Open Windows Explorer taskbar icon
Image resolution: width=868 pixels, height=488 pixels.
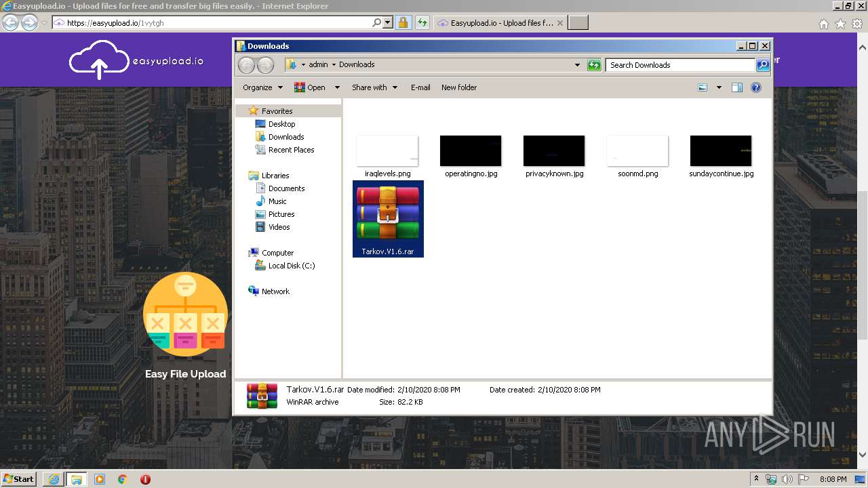(76, 479)
